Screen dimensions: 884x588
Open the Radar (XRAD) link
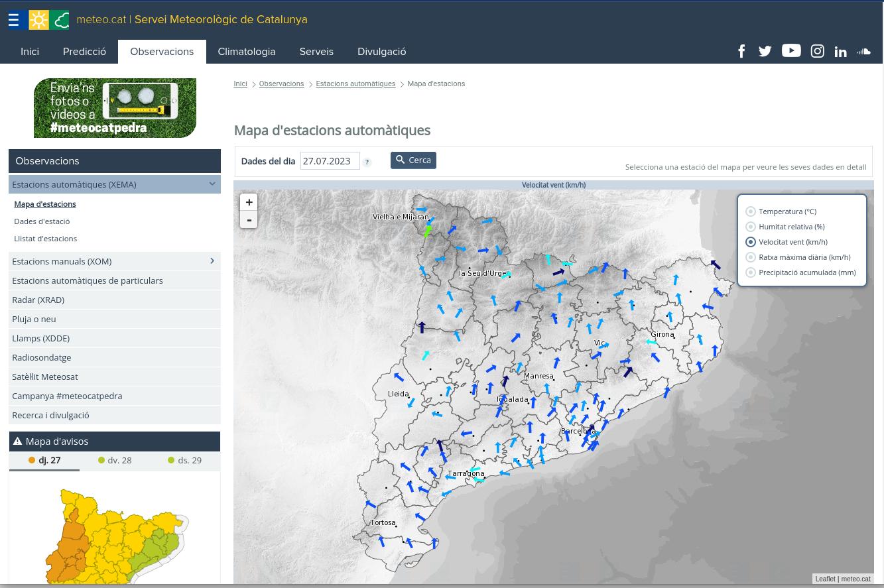click(x=38, y=300)
